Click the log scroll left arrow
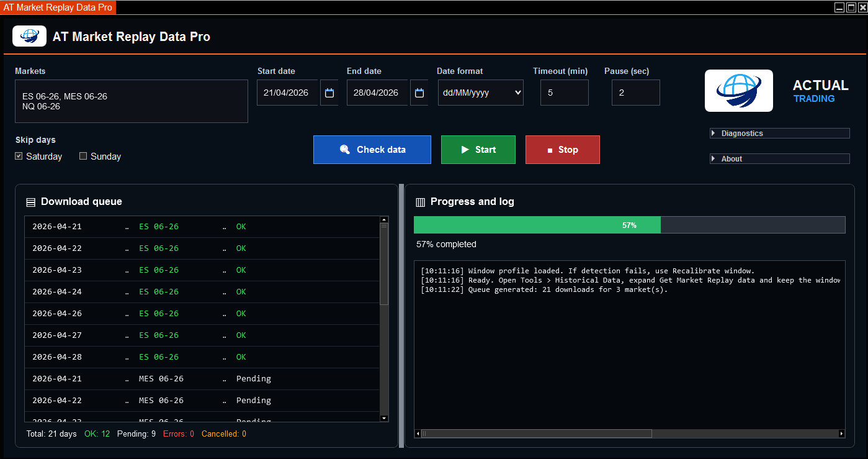The width and height of the screenshot is (868, 459). click(418, 434)
